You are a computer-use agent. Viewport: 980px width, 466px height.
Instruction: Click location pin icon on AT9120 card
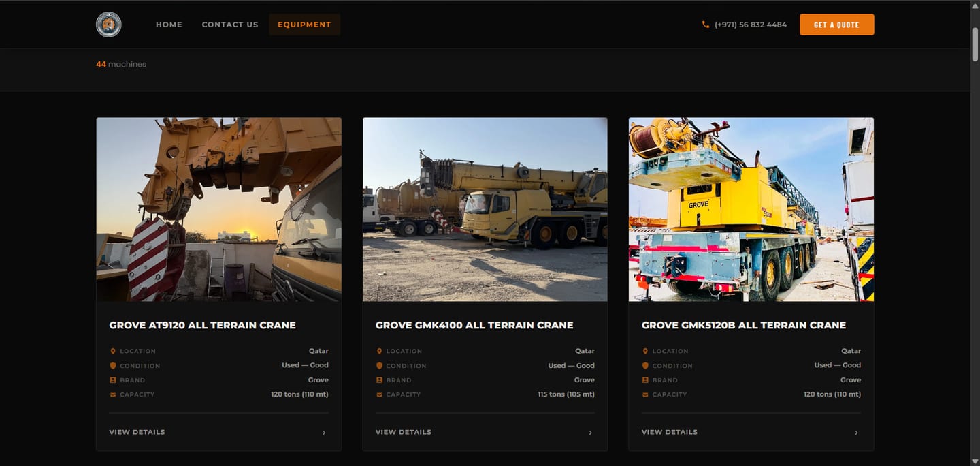pyautogui.click(x=113, y=351)
